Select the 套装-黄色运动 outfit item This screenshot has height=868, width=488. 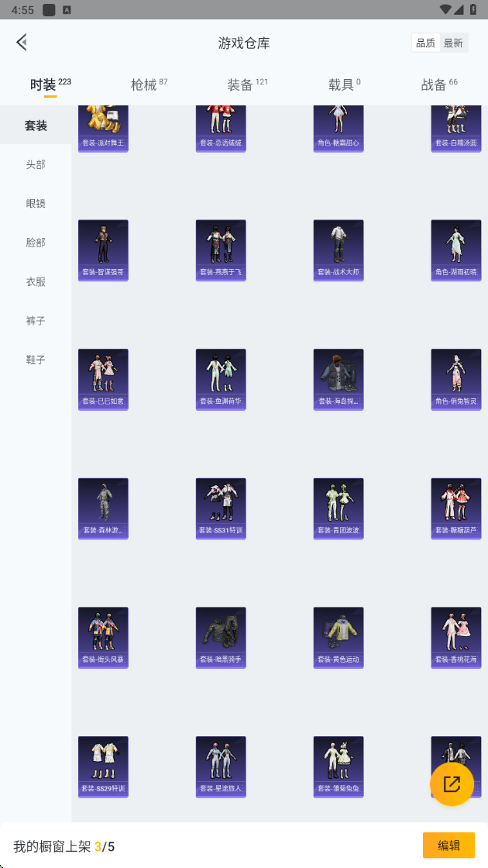(339, 638)
